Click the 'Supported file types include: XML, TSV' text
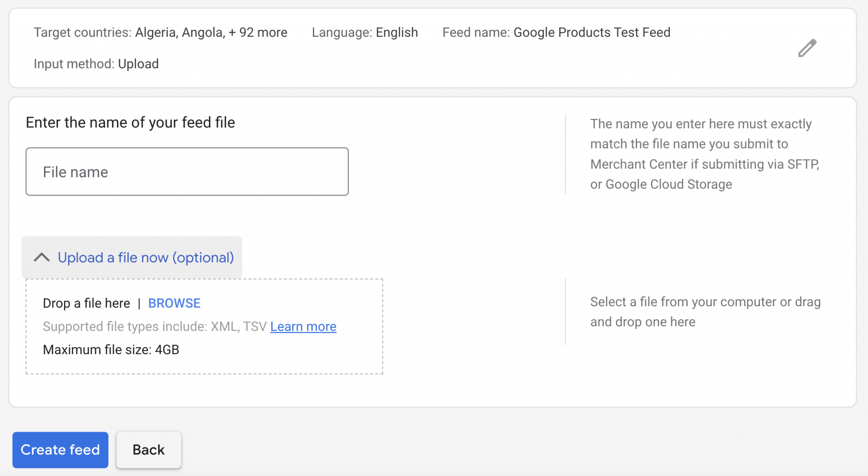This screenshot has width=868, height=476. [x=155, y=327]
